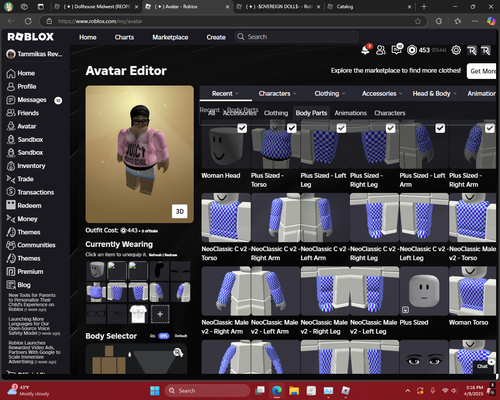
Task: Uncheck Plus Sized - Left Leg
Action: click(341, 128)
